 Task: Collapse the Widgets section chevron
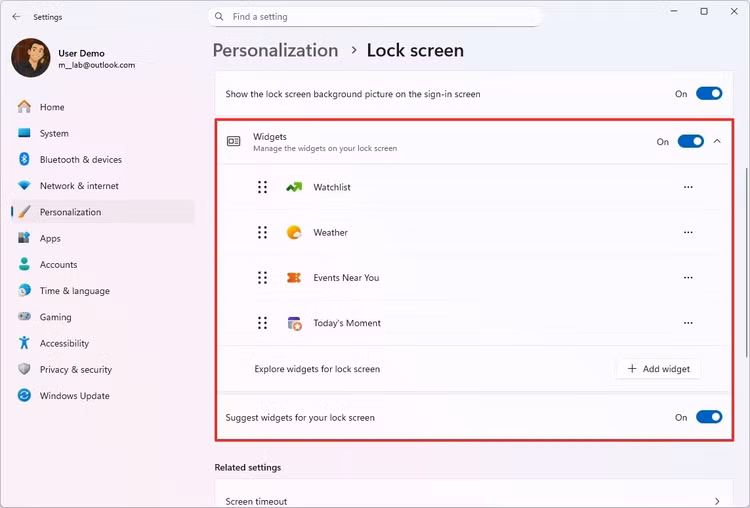[717, 142]
